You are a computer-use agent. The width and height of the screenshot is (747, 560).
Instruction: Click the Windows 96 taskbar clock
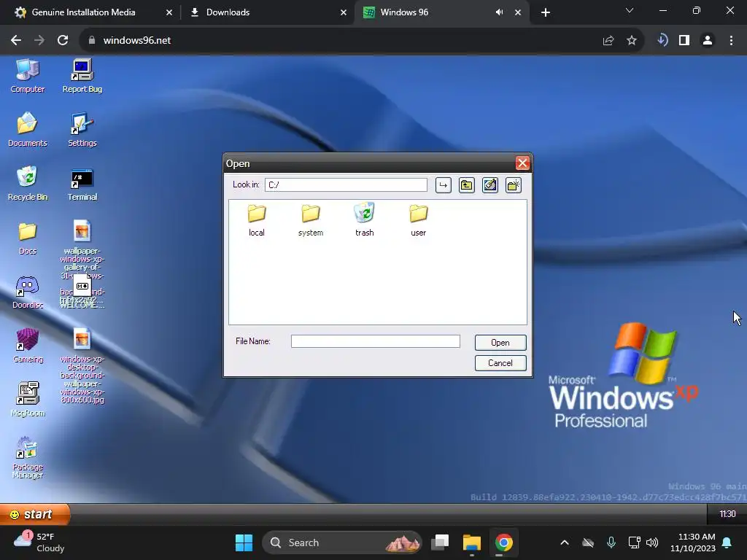pyautogui.click(x=727, y=514)
